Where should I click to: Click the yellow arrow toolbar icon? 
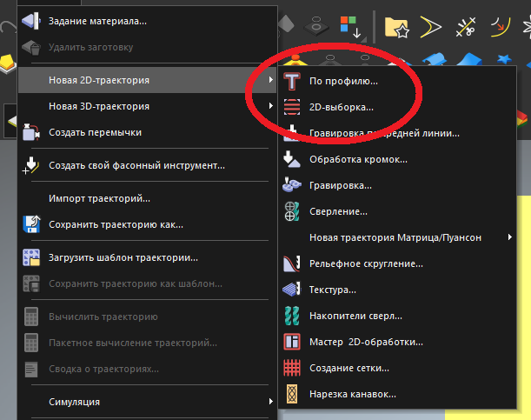coord(431,27)
